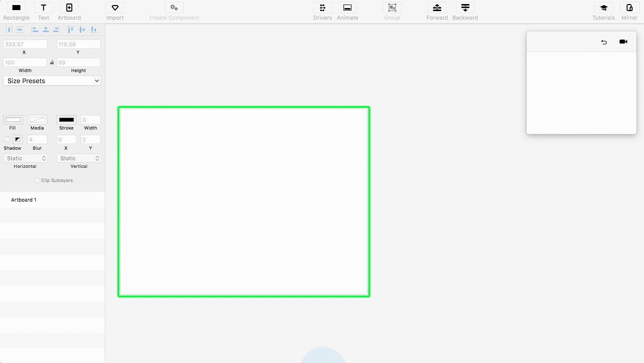Click the Create Component gear icon
The image size is (644, 363).
[174, 8]
